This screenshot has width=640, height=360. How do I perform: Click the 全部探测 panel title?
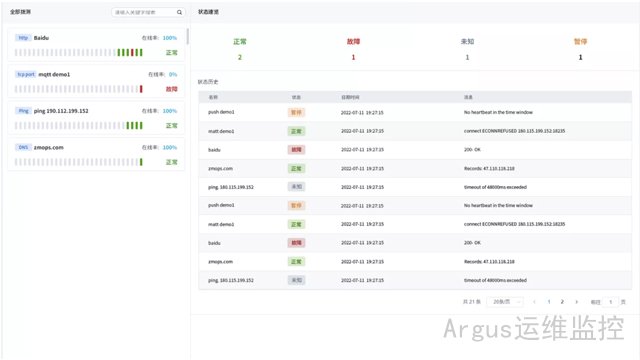[20, 12]
